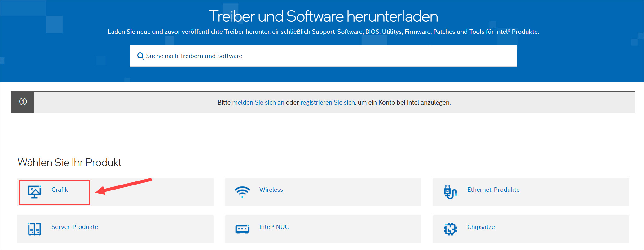Image resolution: width=644 pixels, height=250 pixels.
Task: Open the Ethernet-Produkte link
Action: tap(493, 190)
